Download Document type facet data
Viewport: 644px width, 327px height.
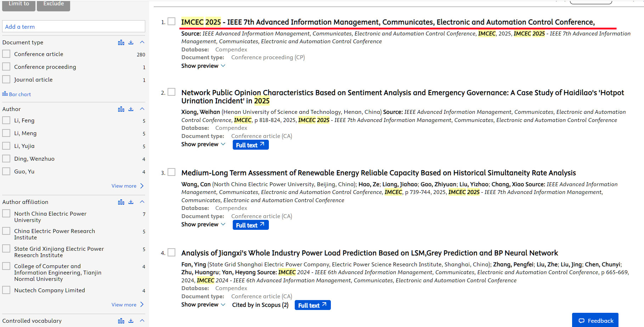(131, 43)
